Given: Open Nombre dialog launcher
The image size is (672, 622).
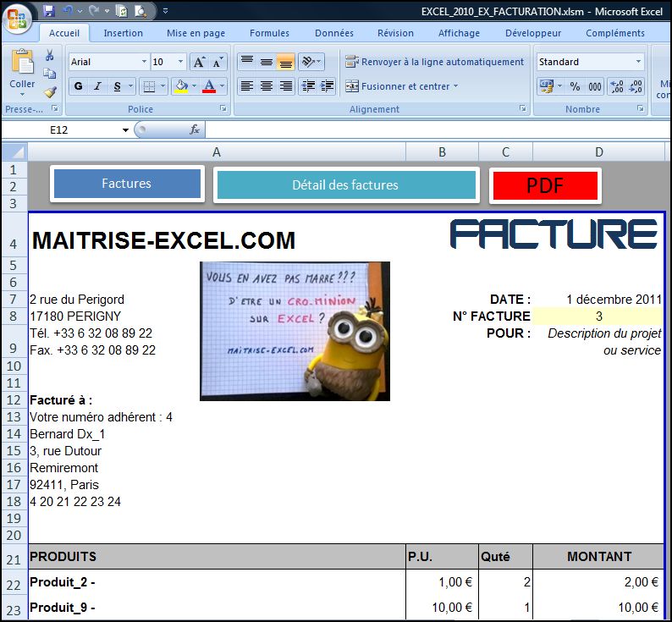Looking at the screenshot, I should 641,109.
